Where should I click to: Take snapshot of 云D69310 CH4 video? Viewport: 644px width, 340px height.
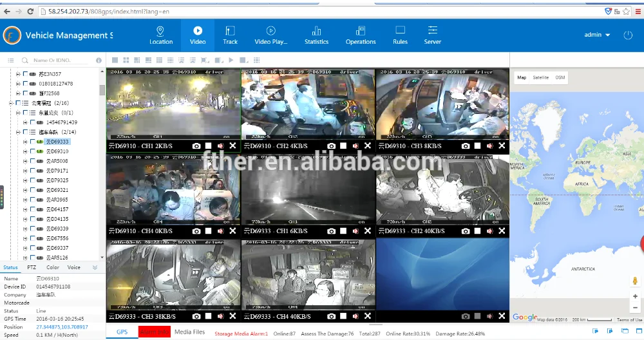coord(196,231)
